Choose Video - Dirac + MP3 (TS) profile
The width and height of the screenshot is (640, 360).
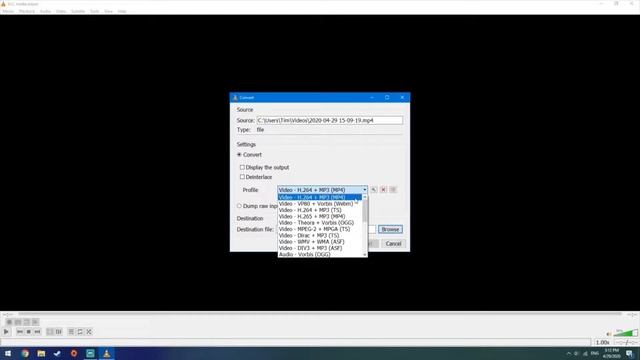(x=320, y=236)
